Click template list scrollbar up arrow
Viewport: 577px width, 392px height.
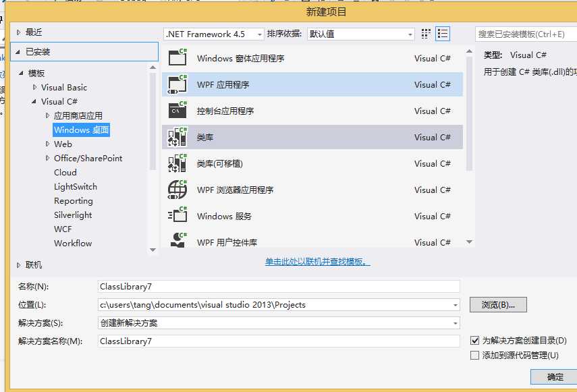[469, 51]
